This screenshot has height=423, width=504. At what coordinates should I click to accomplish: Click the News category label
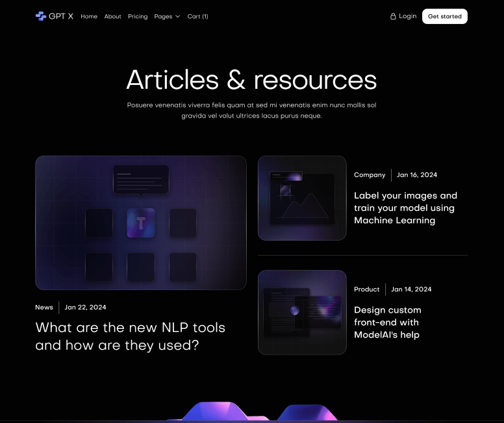[x=44, y=307]
